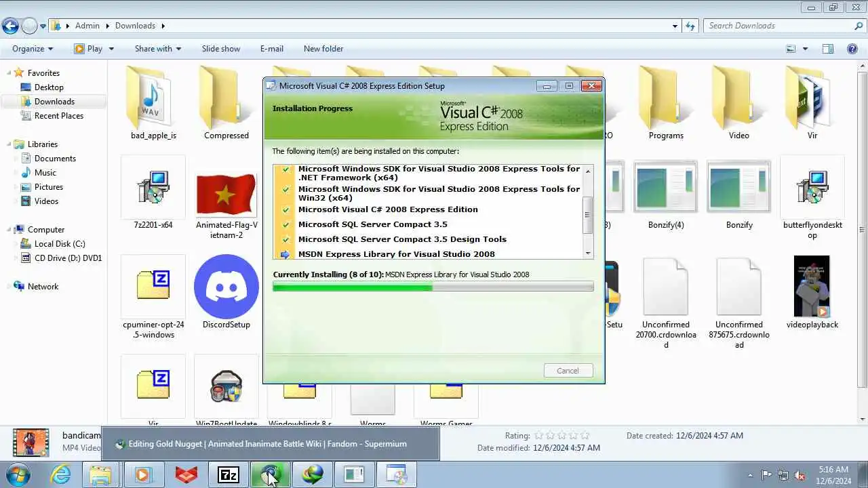Click the Play toolbar button

tap(88, 49)
